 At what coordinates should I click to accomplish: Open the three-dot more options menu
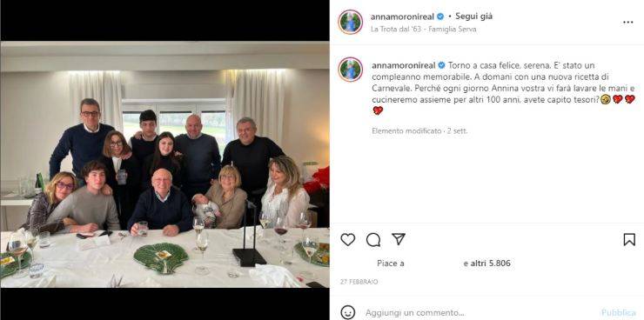(x=628, y=23)
